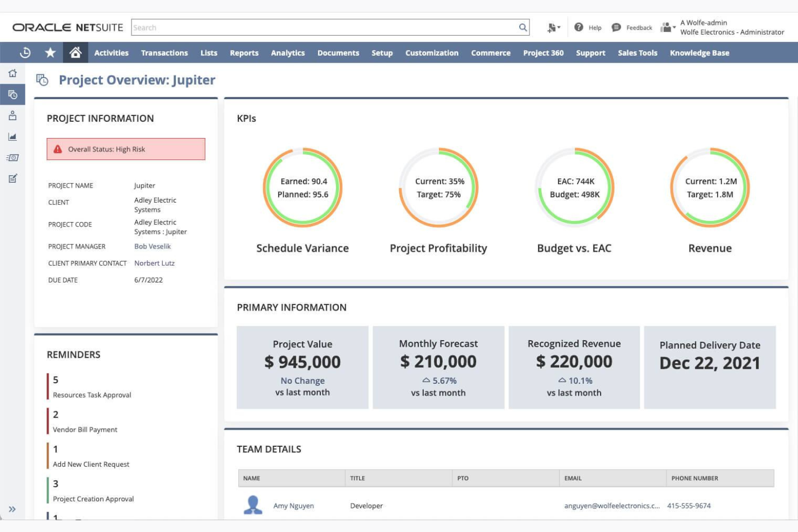Click Amy Nguyen's avatar picture
Image resolution: width=798 pixels, height=532 pixels.
pyautogui.click(x=253, y=505)
